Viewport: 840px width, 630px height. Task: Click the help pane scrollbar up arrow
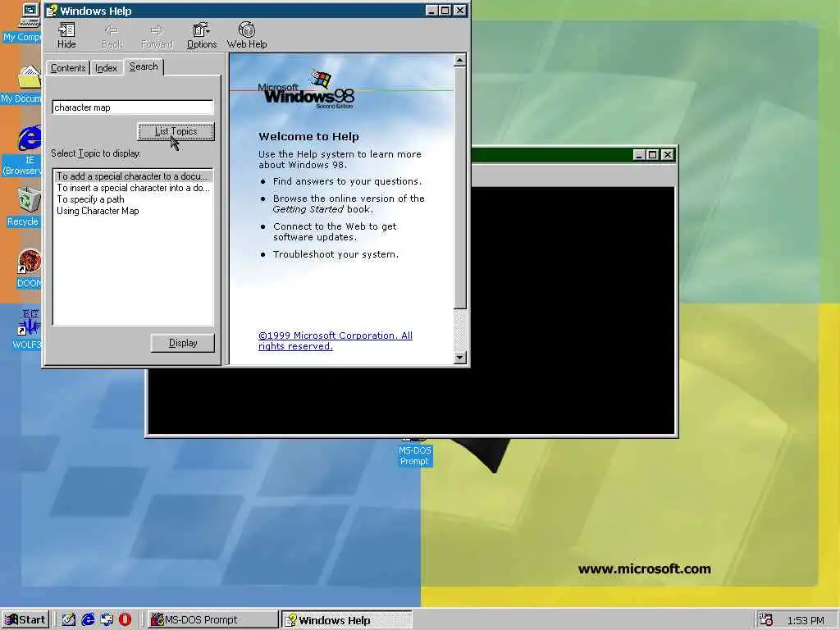pos(459,60)
